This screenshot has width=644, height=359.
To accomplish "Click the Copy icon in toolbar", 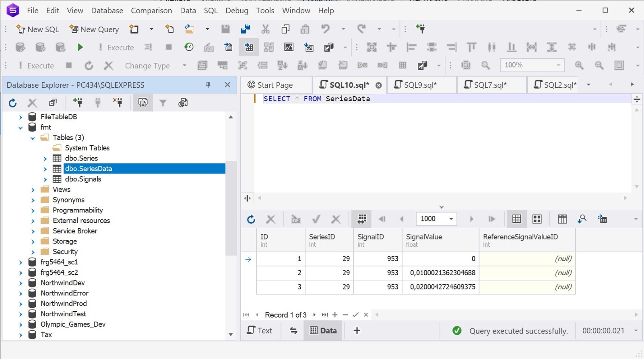I will 285,29.
